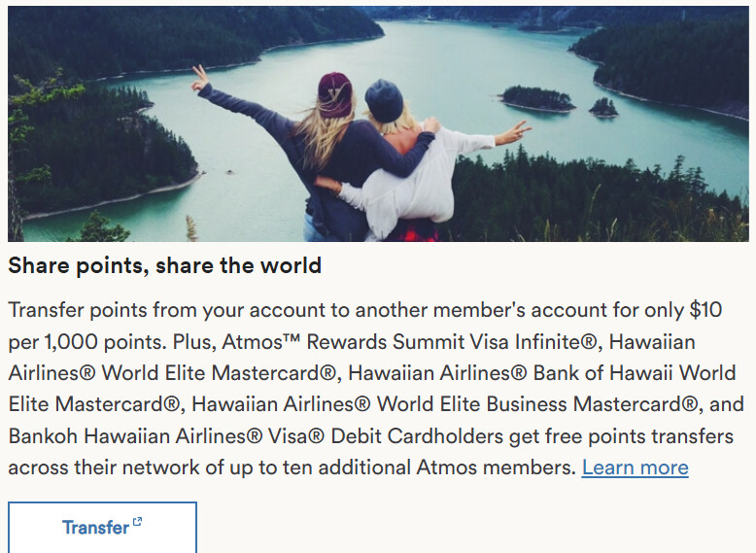Image resolution: width=756 pixels, height=553 pixels.
Task: Click the maroon beanie in the photo
Action: [x=334, y=94]
